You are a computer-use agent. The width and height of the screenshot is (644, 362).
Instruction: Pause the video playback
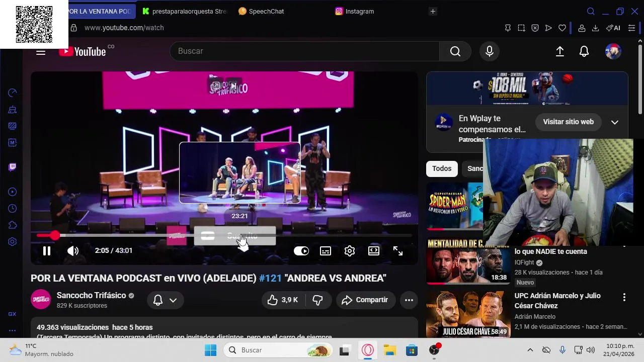pos(46,251)
